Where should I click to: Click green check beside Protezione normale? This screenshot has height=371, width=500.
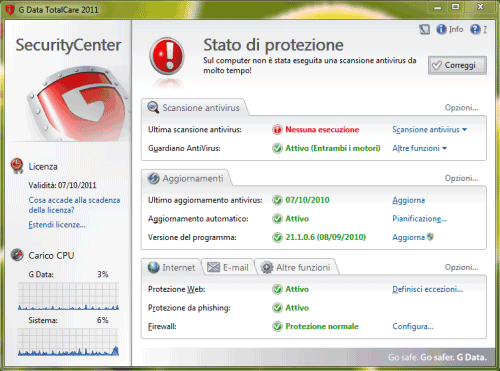coord(277,326)
